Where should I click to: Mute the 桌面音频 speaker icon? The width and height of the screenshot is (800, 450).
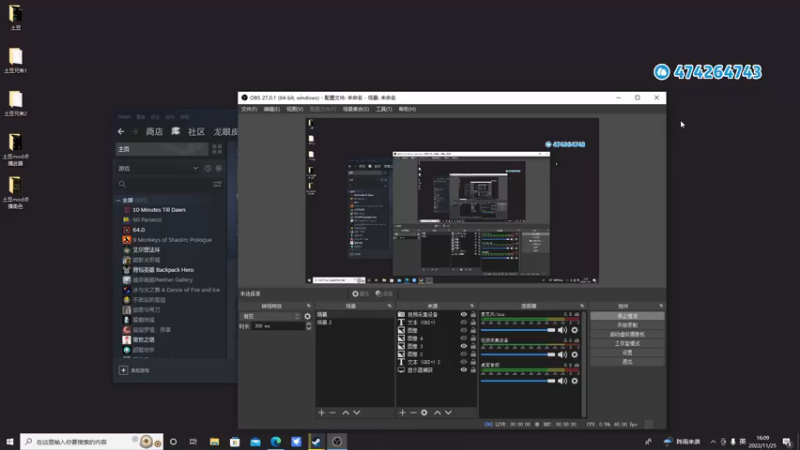click(562, 381)
